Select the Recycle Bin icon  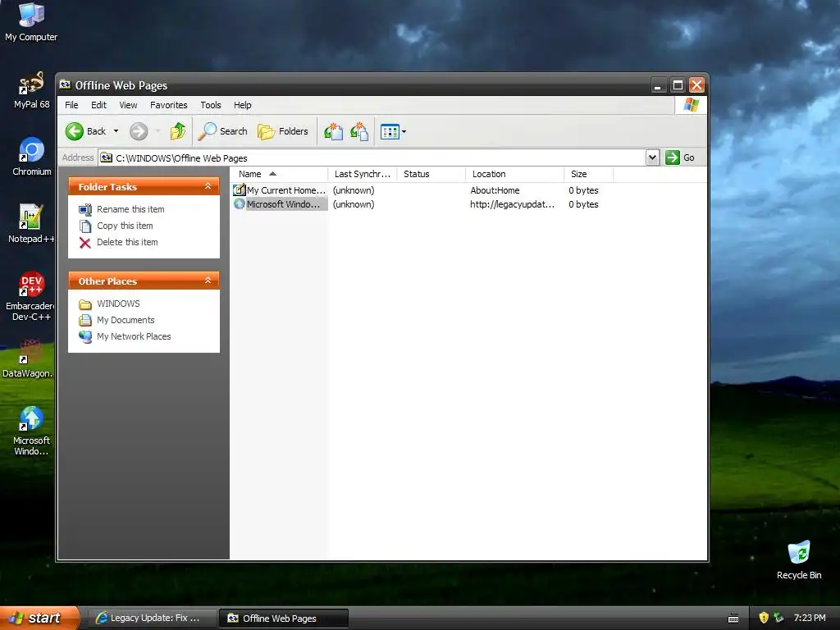click(799, 560)
